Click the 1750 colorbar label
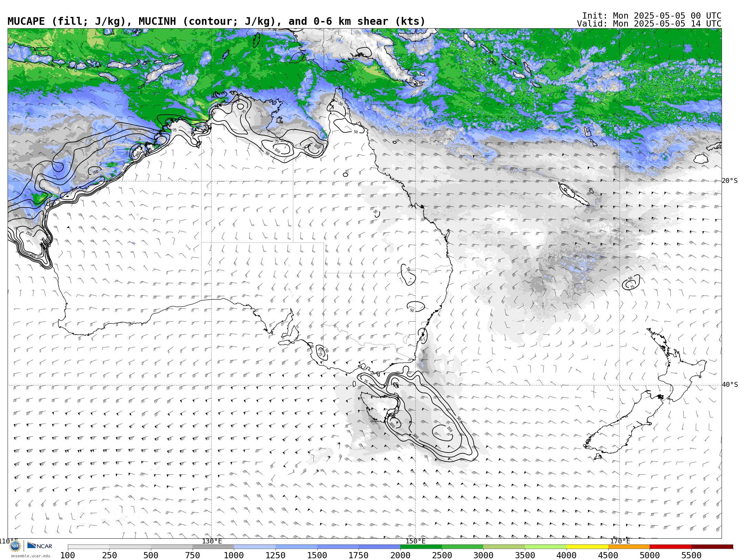This screenshot has height=560, width=744. (x=359, y=556)
